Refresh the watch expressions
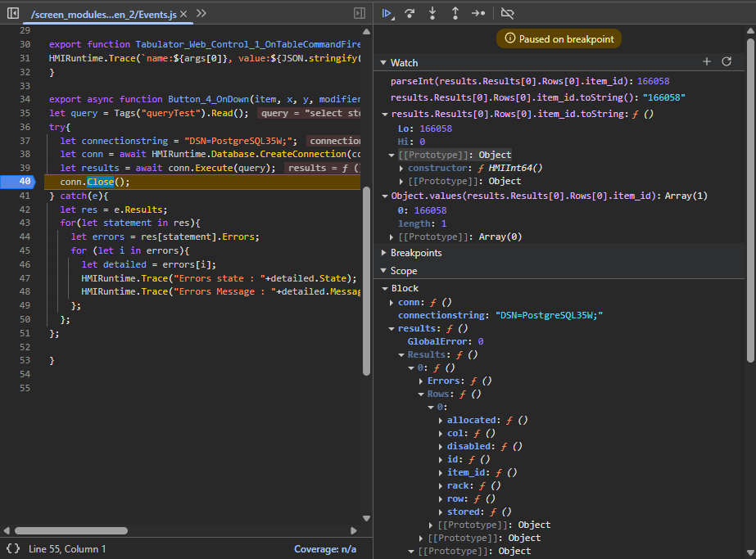Image resolution: width=756 pixels, height=559 pixels. click(726, 62)
